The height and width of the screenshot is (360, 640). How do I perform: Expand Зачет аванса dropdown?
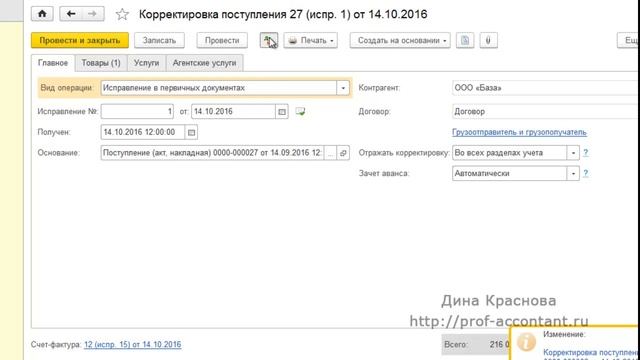pyautogui.click(x=573, y=173)
